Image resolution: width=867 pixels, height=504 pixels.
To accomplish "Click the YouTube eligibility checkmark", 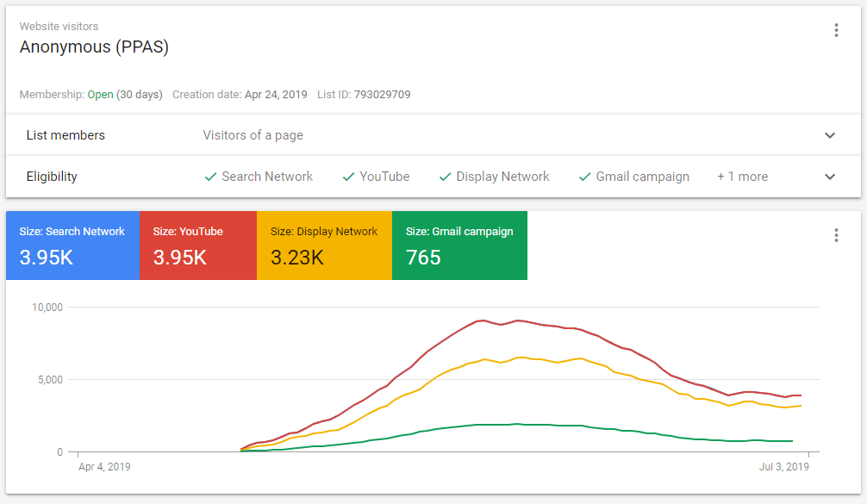I will [x=348, y=177].
